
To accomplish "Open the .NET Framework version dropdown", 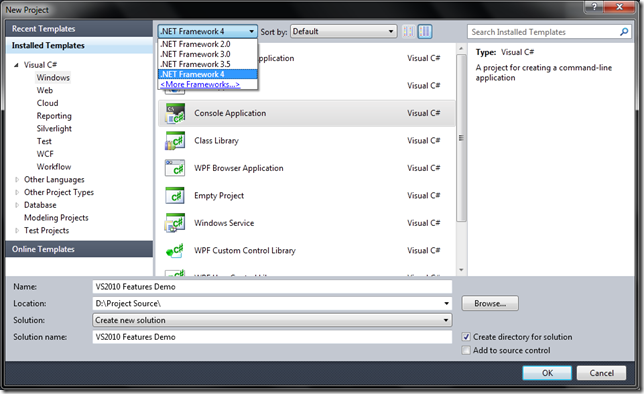I will pos(208,32).
